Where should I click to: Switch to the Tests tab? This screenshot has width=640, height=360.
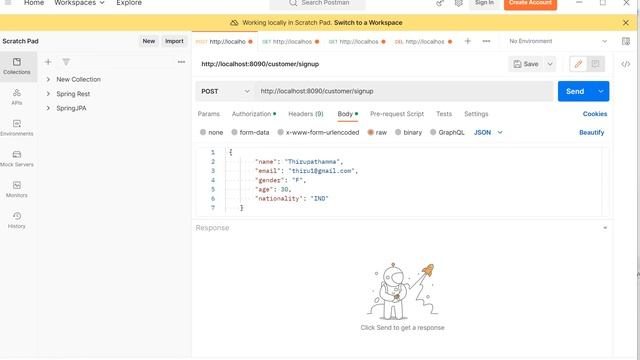(x=444, y=114)
